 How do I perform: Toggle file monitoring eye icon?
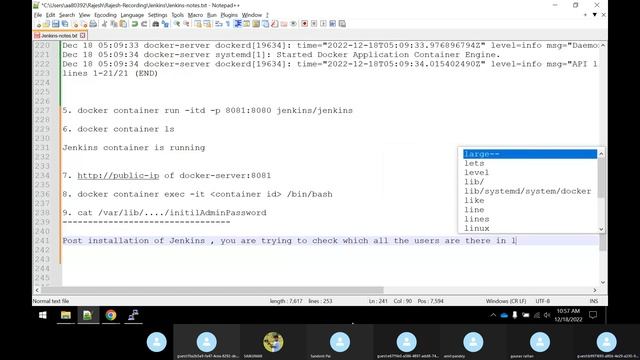point(293,24)
